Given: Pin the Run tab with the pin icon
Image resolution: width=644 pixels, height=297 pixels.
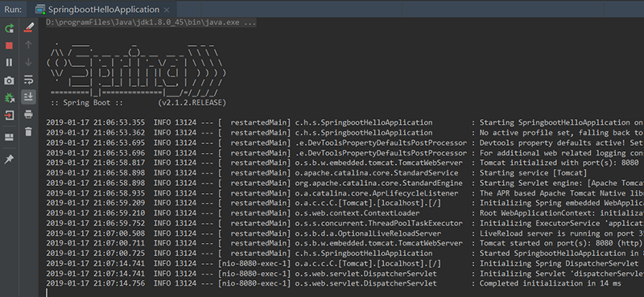Looking at the screenshot, I should pos(9,159).
